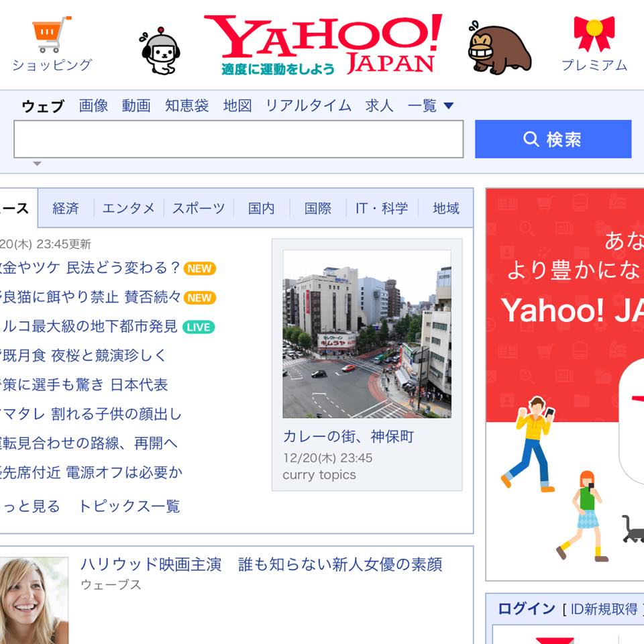Switch to 画像 search

(x=94, y=105)
